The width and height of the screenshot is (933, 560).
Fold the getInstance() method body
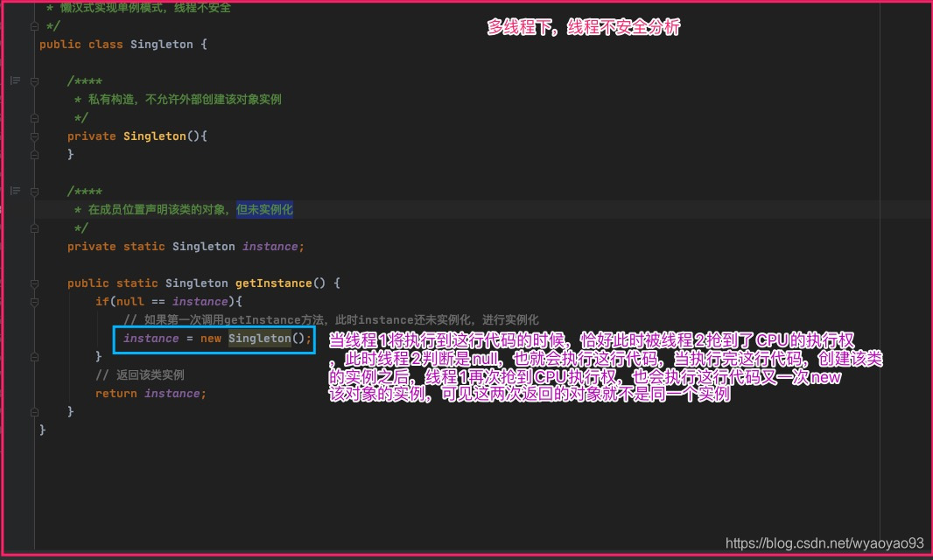click(34, 283)
